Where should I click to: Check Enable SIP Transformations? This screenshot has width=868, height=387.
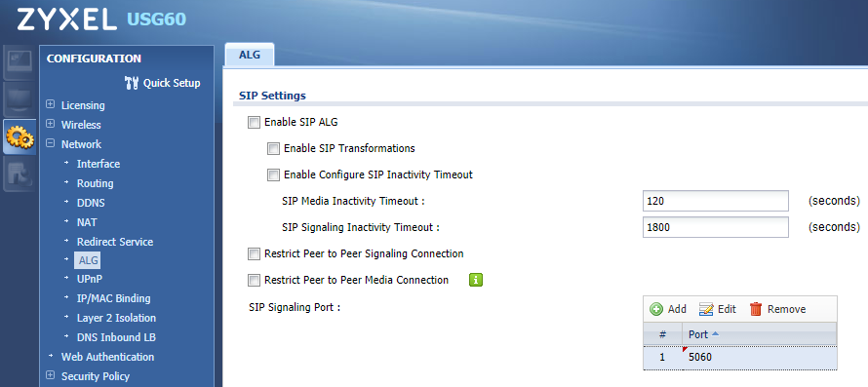(273, 148)
